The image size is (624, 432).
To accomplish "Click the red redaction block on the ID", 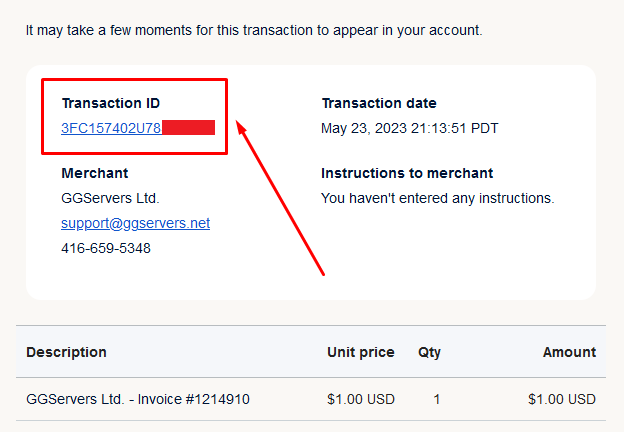I will pyautogui.click(x=188, y=127).
